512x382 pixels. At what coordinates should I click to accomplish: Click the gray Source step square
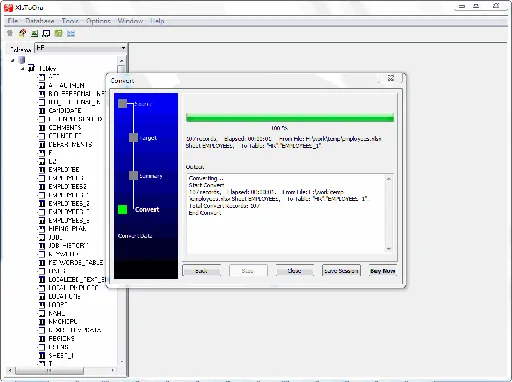[122, 103]
